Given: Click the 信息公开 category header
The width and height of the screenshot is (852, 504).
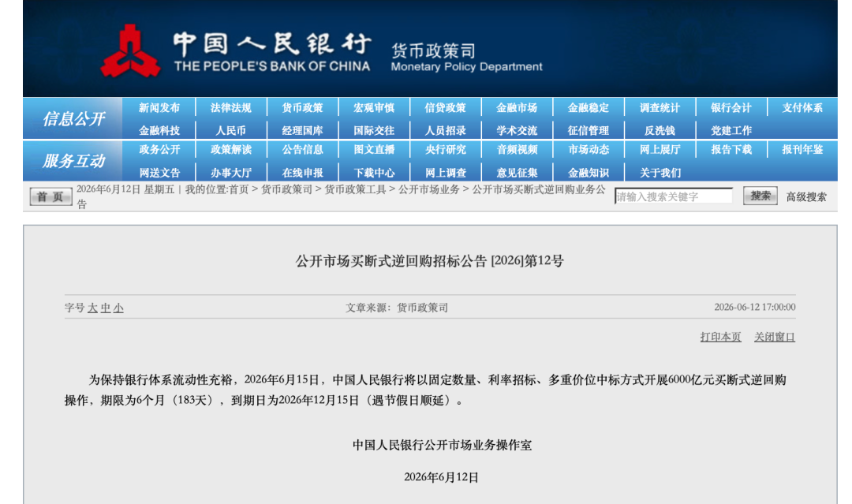Looking at the screenshot, I should pos(73,119).
